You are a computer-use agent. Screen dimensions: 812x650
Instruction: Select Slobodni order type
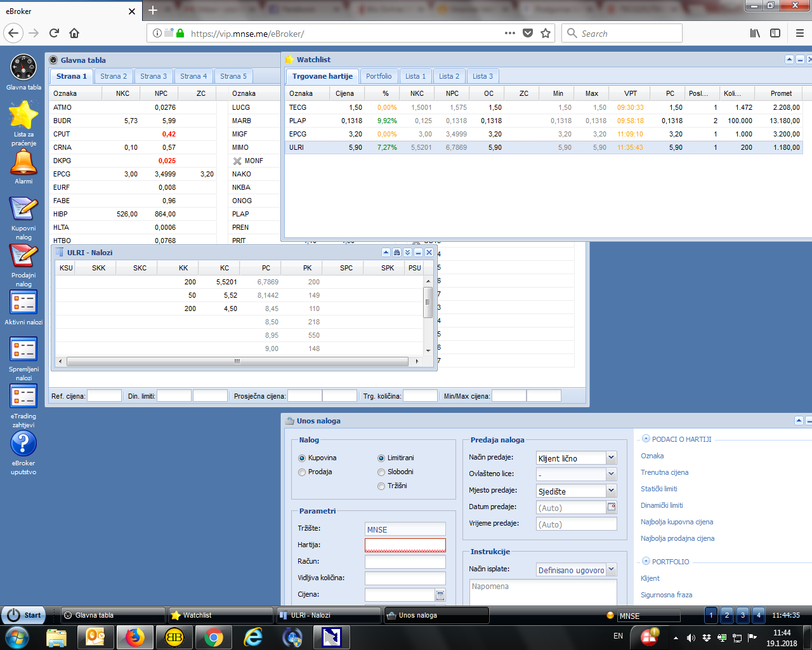pyautogui.click(x=381, y=472)
